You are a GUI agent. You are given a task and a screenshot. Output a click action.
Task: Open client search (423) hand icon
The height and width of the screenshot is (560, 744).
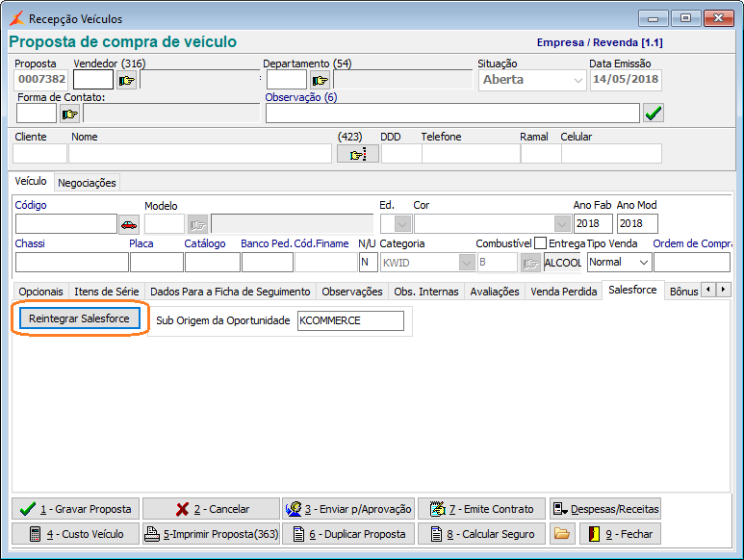pos(358,154)
